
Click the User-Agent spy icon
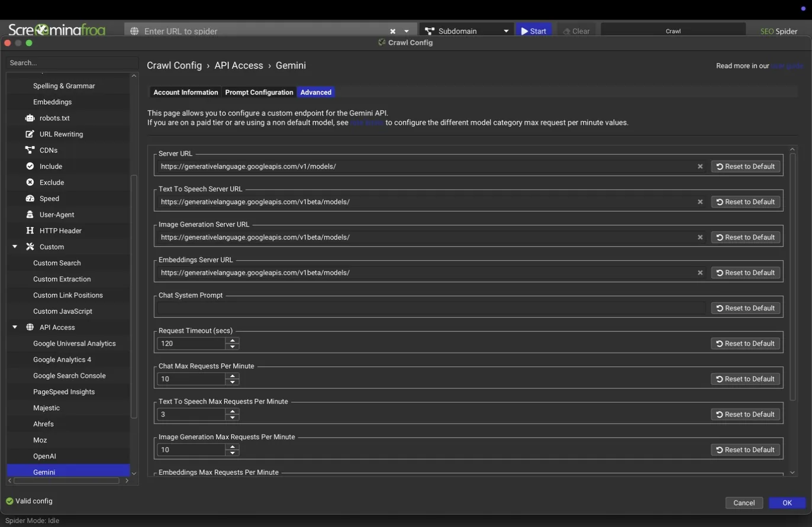click(30, 215)
